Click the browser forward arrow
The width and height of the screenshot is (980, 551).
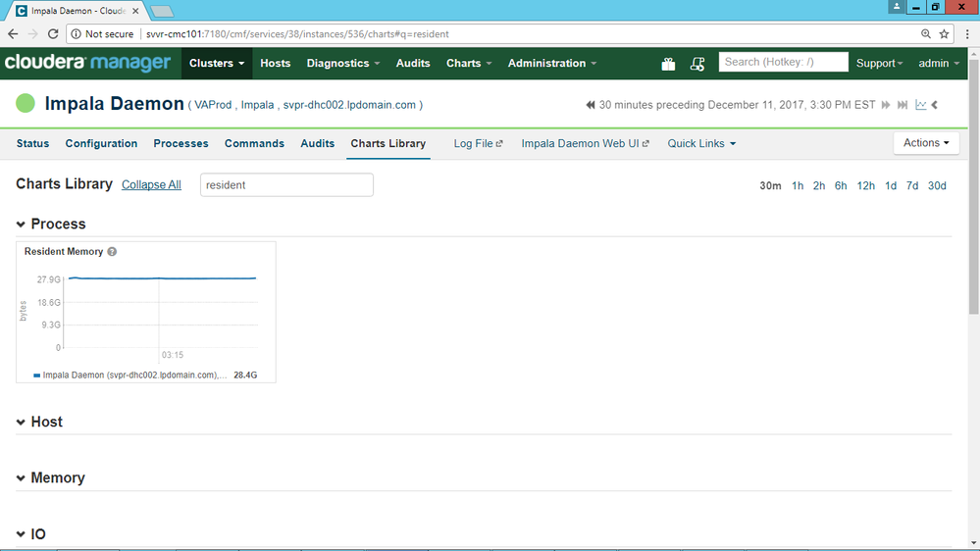33,33
